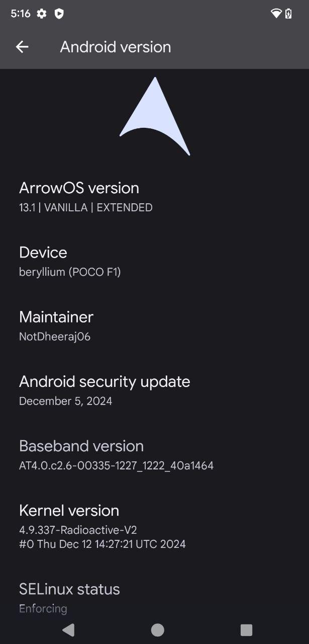Tap the shield status bar icon
309x644 pixels.
click(x=59, y=14)
